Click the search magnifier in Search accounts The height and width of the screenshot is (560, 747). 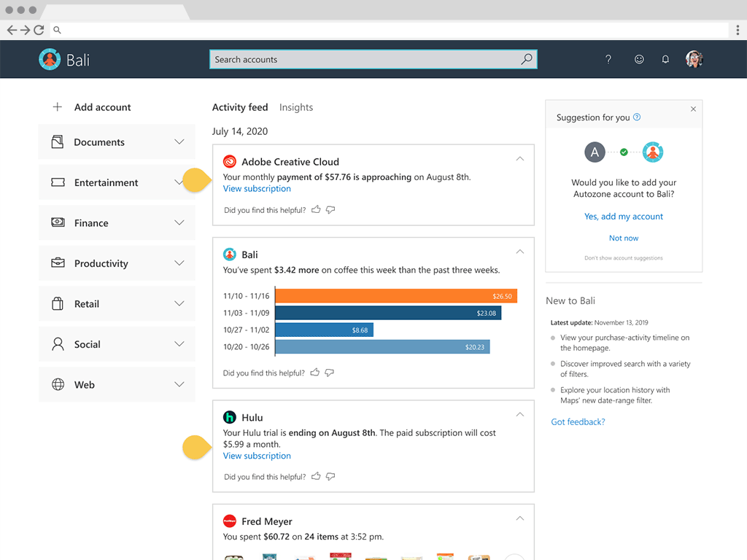[527, 59]
